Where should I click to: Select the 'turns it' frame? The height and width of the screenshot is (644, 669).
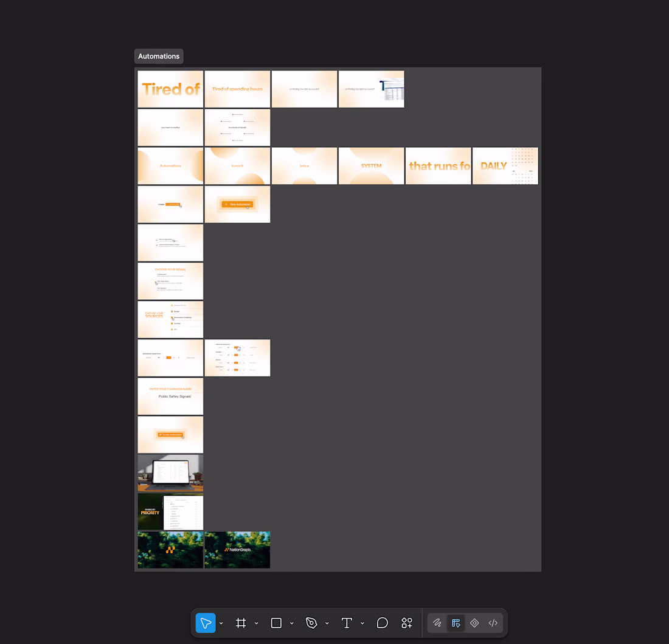click(237, 166)
